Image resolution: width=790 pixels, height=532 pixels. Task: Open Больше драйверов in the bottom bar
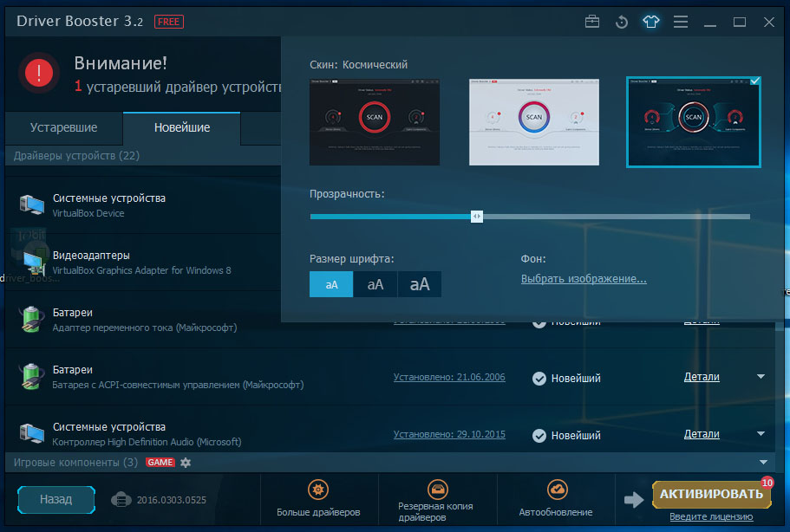(318, 498)
